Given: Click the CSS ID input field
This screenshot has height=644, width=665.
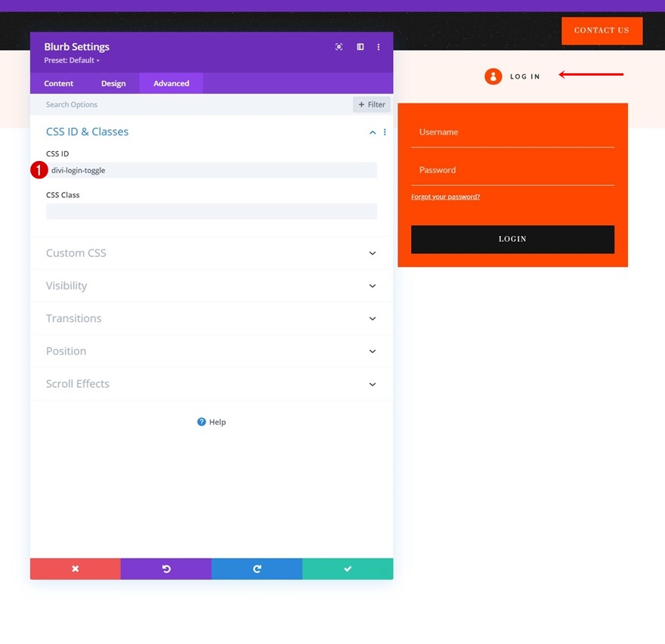Looking at the screenshot, I should (x=212, y=170).
